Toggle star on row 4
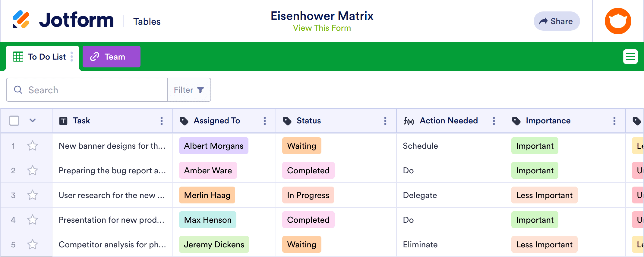 33,220
